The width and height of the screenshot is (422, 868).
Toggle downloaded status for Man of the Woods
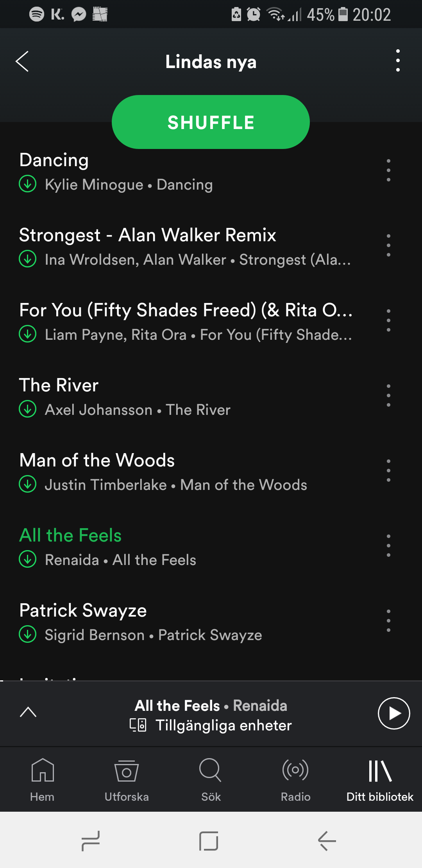tap(28, 484)
